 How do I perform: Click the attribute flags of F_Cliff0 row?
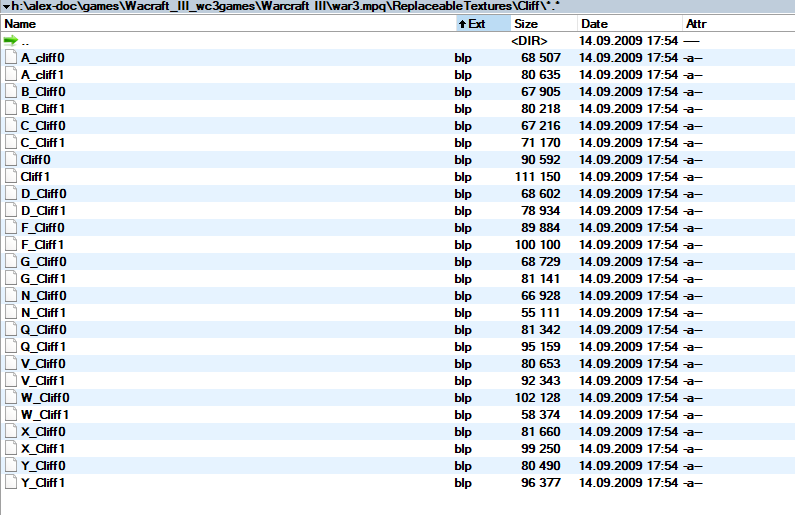pos(693,228)
